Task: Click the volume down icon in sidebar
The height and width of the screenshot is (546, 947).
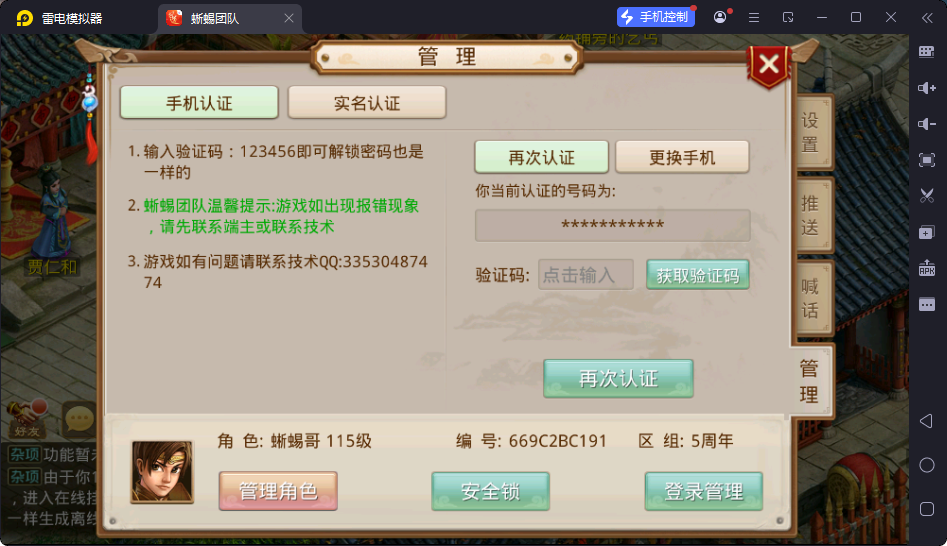Action: (x=926, y=124)
